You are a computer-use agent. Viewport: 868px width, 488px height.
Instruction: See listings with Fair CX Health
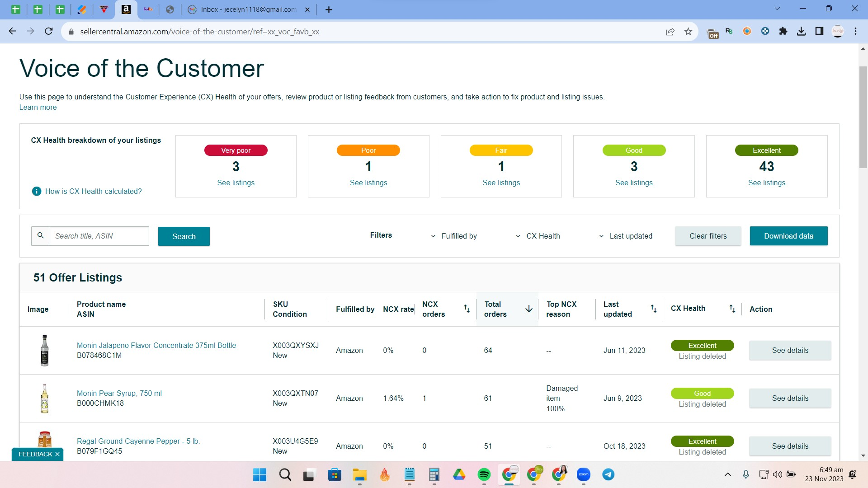(x=501, y=183)
